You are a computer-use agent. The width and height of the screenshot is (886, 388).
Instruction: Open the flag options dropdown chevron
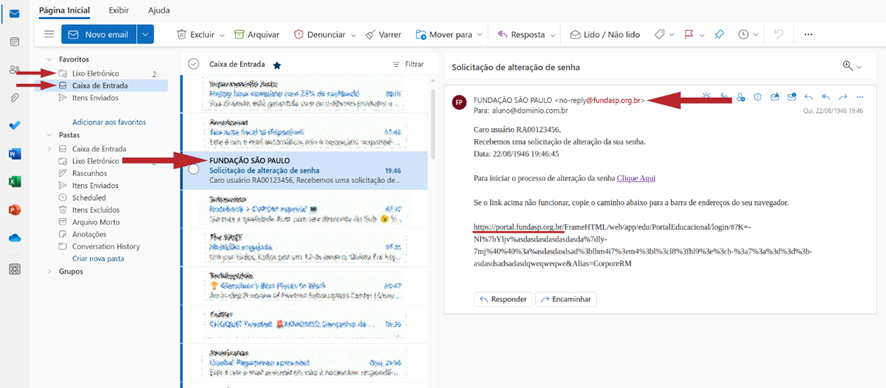(702, 35)
